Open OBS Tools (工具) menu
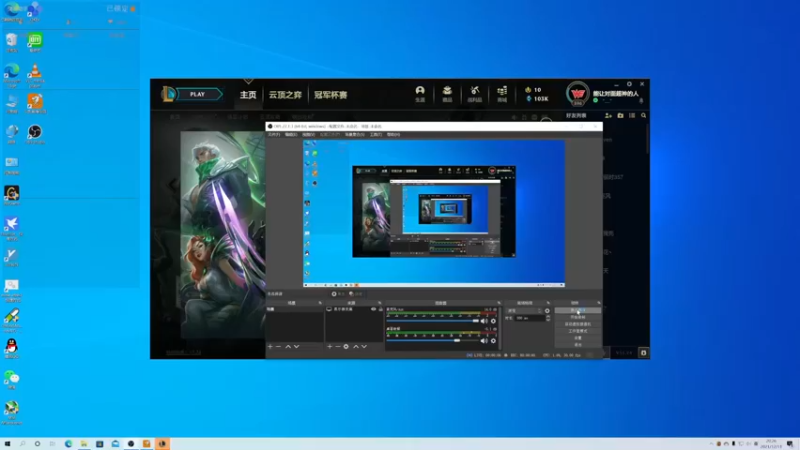This screenshot has width=800, height=450. click(376, 135)
